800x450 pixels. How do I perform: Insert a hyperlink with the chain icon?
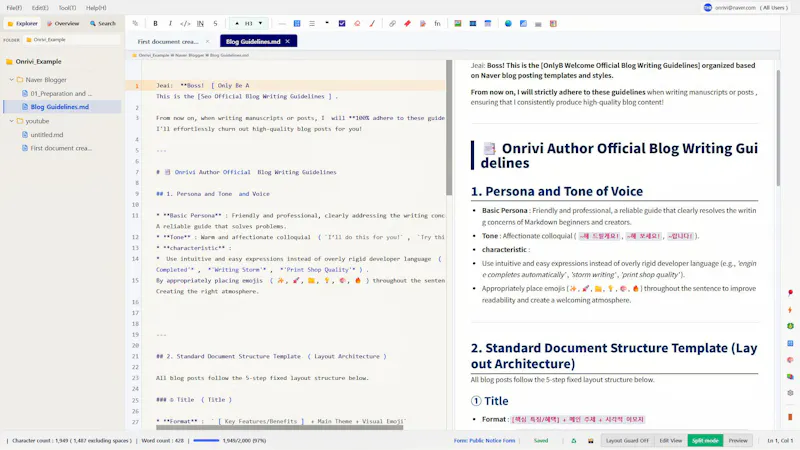point(392,23)
